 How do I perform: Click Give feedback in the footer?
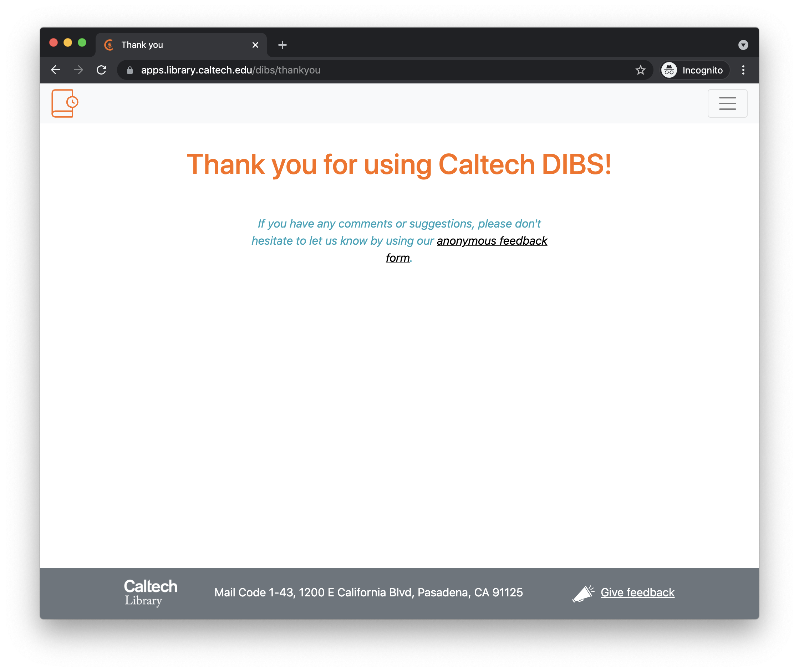(636, 592)
